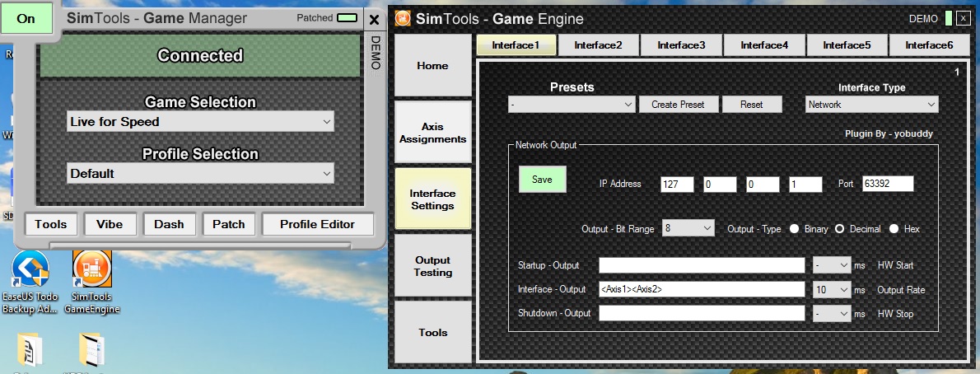Open Tools section in Game Engine sidebar
This screenshot has height=374, width=980.
point(432,332)
